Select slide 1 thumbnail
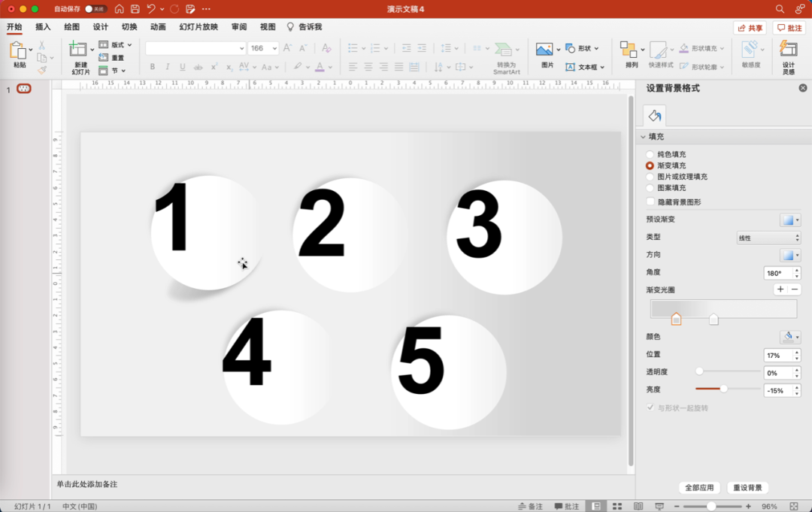 coord(24,89)
